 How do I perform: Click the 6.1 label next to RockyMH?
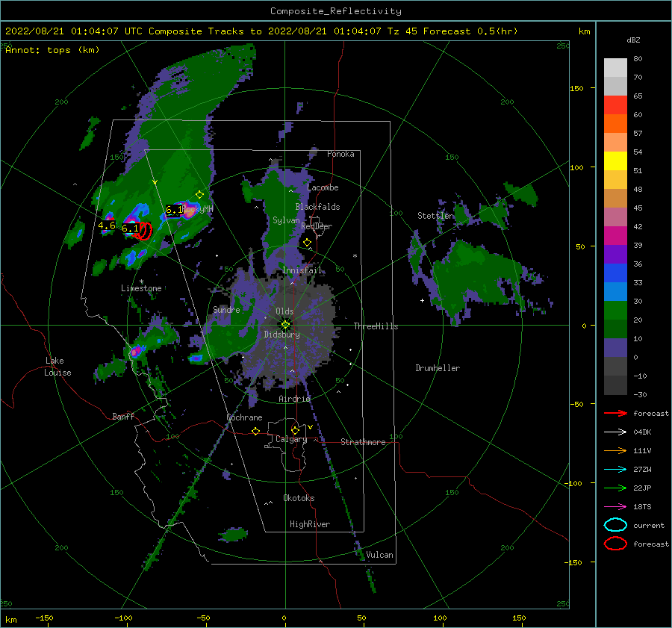(x=174, y=210)
